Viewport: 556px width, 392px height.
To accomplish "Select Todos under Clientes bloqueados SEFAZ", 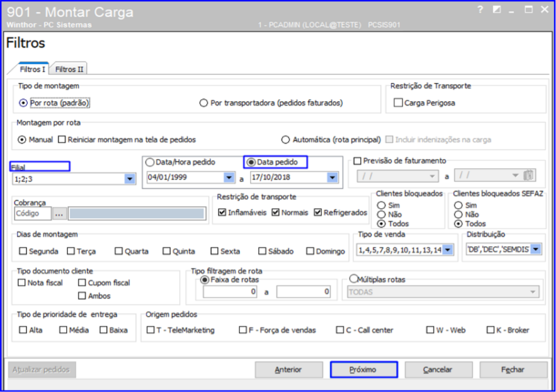I will point(459,224).
